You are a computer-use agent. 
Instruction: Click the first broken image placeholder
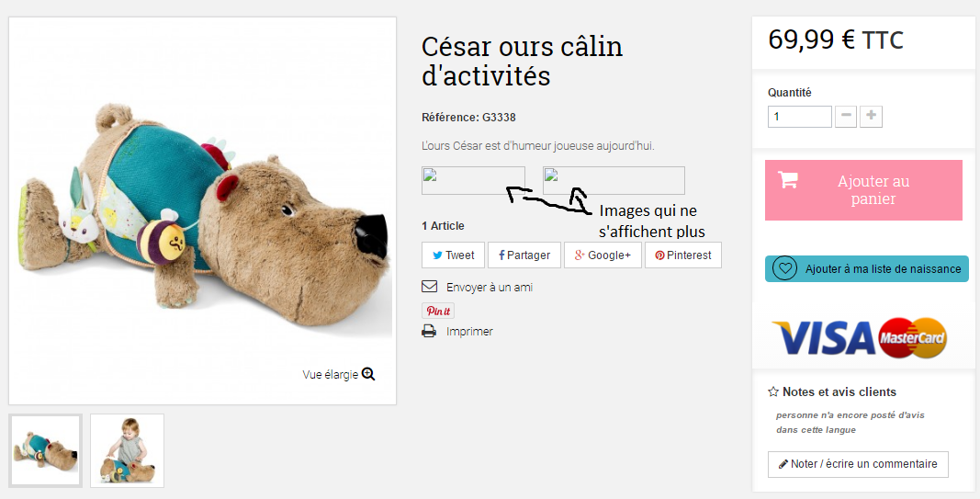pyautogui.click(x=473, y=180)
